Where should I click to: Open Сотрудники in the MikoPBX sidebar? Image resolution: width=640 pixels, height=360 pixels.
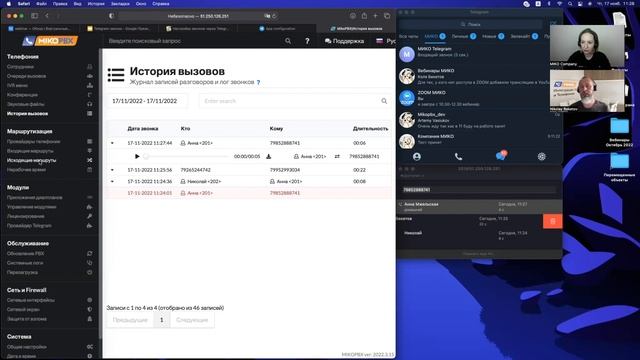[x=20, y=67]
